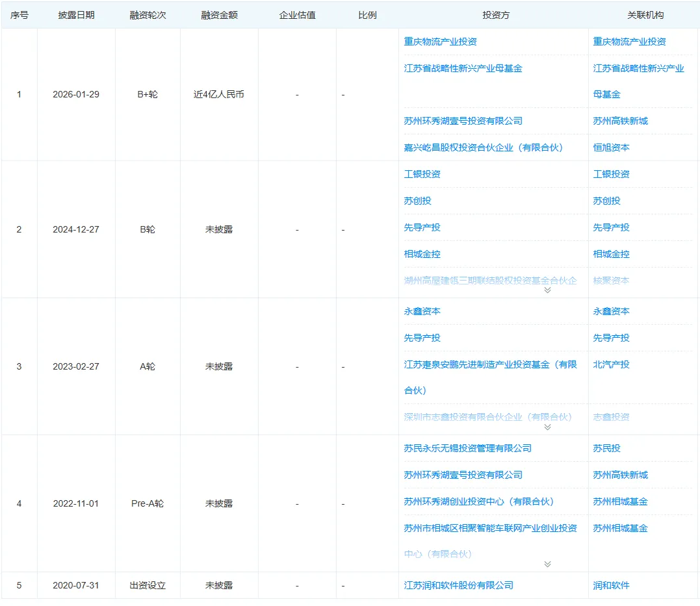The width and height of the screenshot is (700, 606).
Task: Open related institution 志鑫投资
Action: [x=611, y=417]
